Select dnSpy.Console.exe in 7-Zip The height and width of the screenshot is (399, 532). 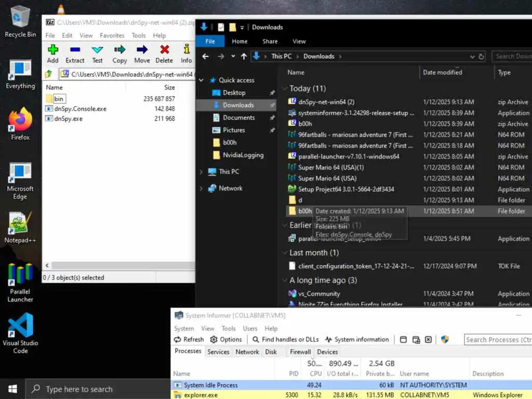tap(81, 109)
